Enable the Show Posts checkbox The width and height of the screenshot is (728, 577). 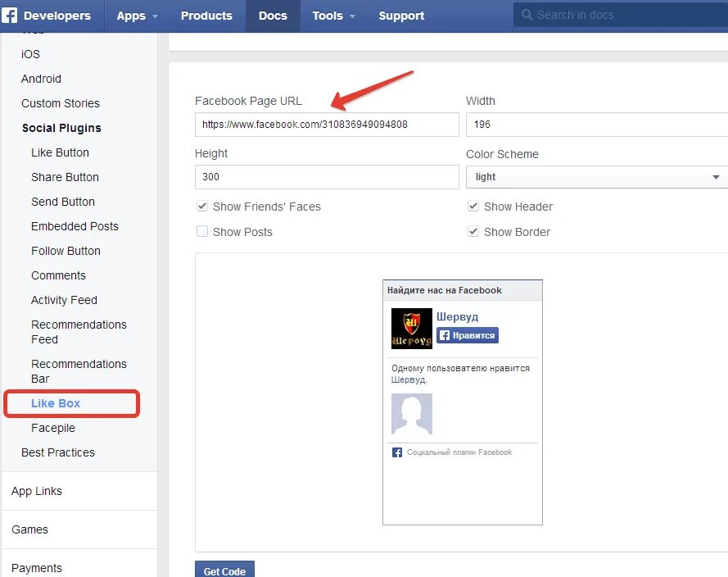pos(202,231)
